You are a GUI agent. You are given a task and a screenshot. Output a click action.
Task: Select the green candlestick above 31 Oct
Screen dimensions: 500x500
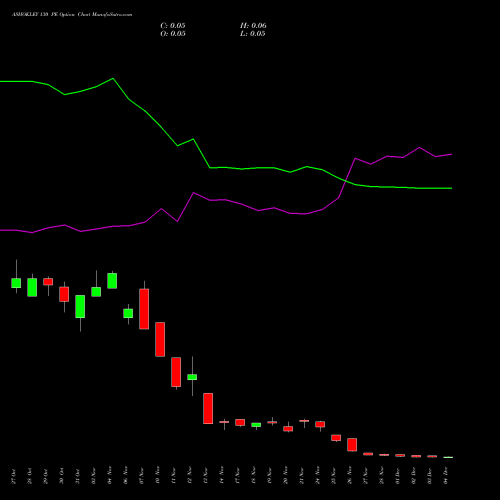tap(80, 306)
